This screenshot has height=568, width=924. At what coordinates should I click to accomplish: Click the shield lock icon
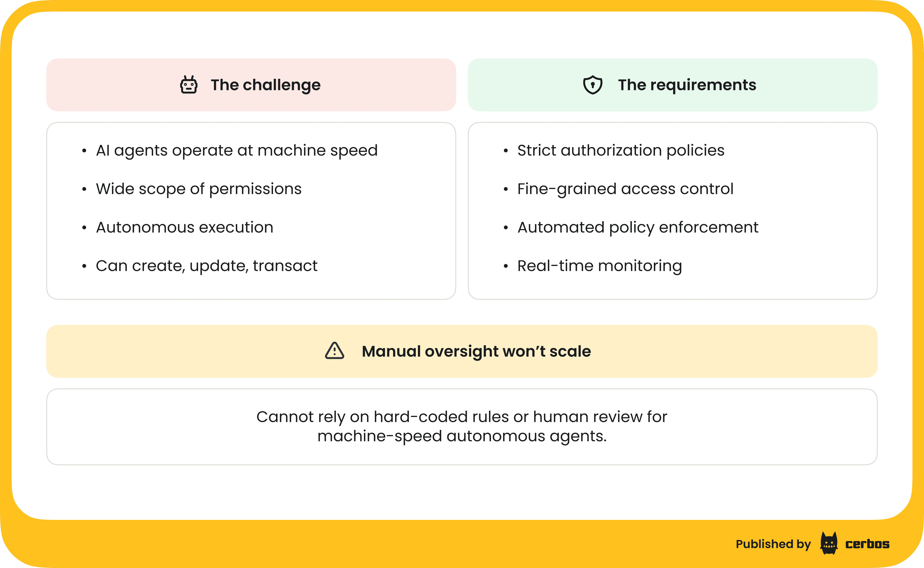592,85
